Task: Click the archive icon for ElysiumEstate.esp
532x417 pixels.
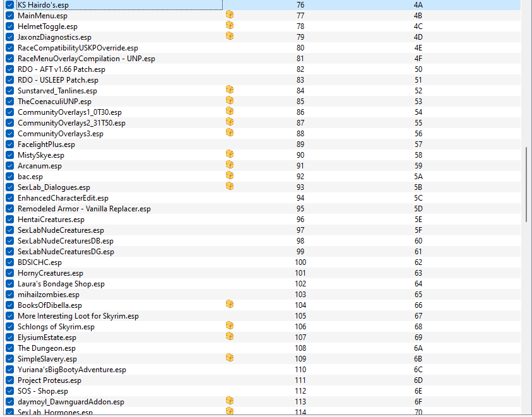Action: [x=230, y=337]
